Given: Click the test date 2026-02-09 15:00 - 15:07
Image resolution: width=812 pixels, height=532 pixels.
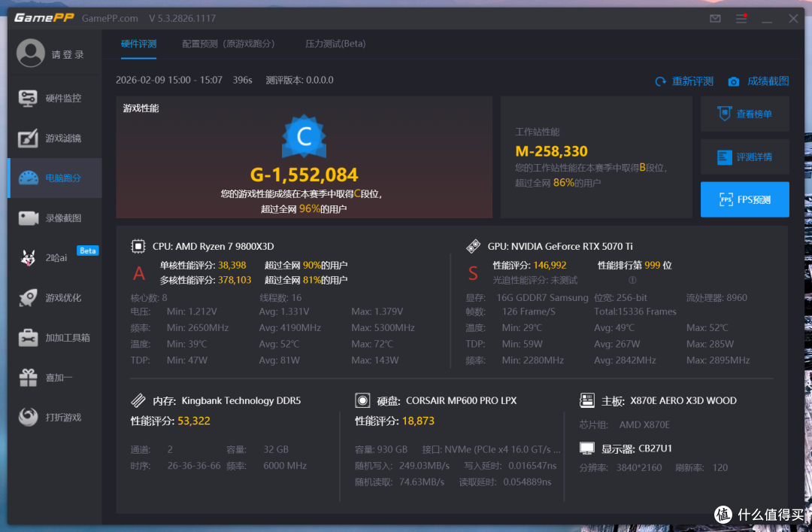Looking at the screenshot, I should coord(169,81).
